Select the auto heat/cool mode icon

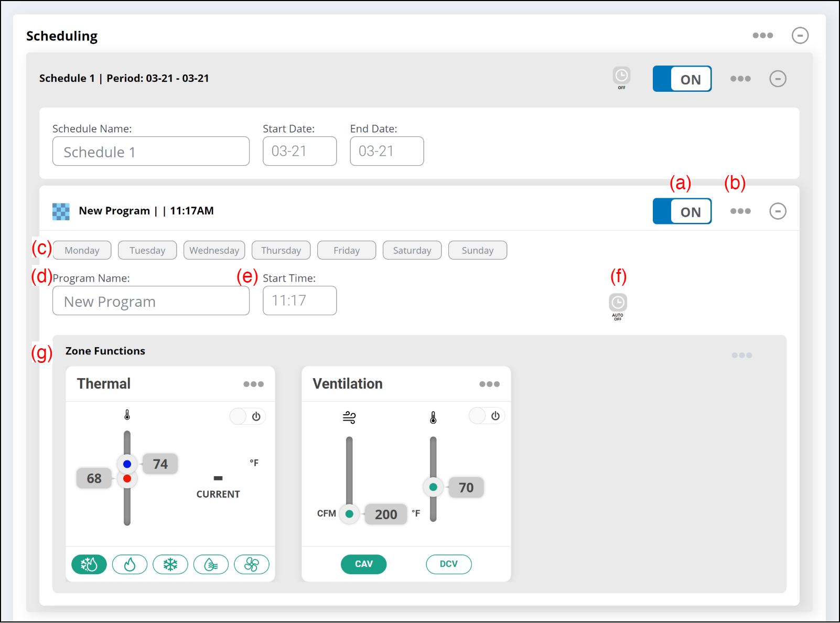point(89,564)
